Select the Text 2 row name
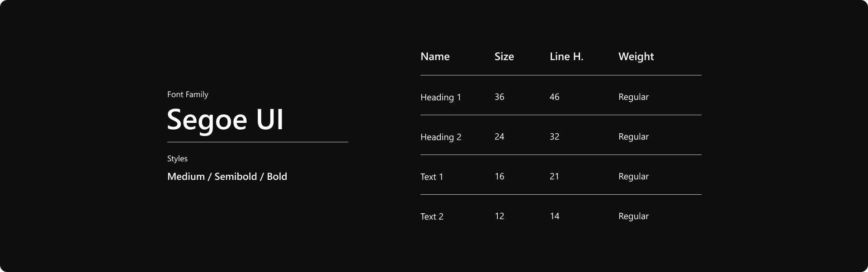The image size is (868, 272). pos(432,216)
